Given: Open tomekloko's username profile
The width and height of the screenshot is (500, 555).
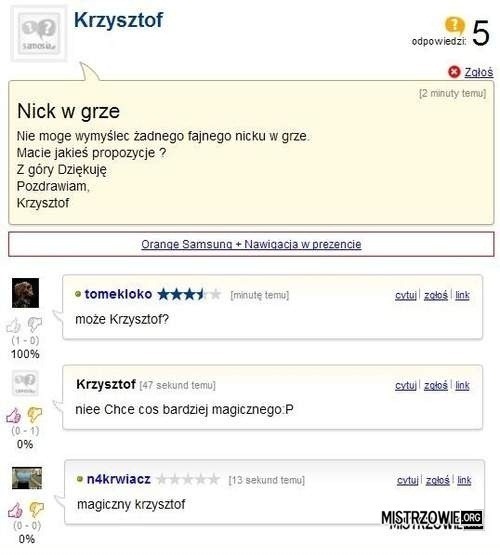Looking at the screenshot, I should click(x=118, y=294).
